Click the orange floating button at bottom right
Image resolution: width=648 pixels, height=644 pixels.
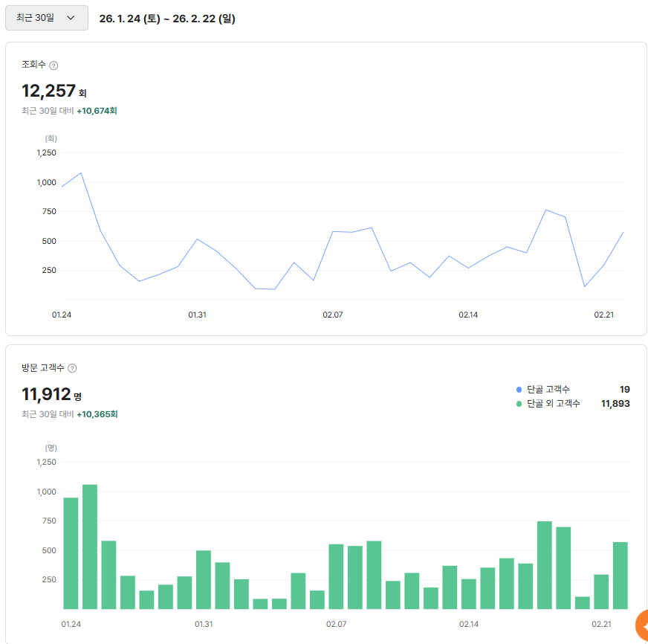click(x=640, y=626)
